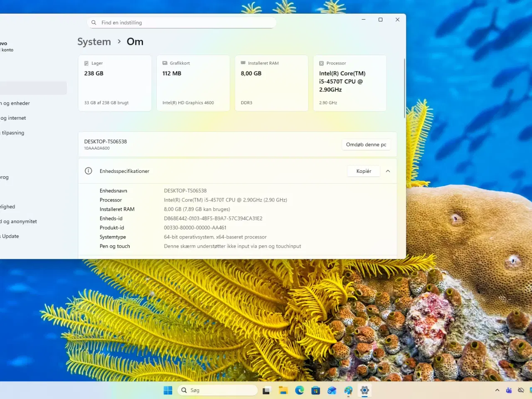
Task: Select Netværk og internet in the sidebar
Action: coord(13,118)
